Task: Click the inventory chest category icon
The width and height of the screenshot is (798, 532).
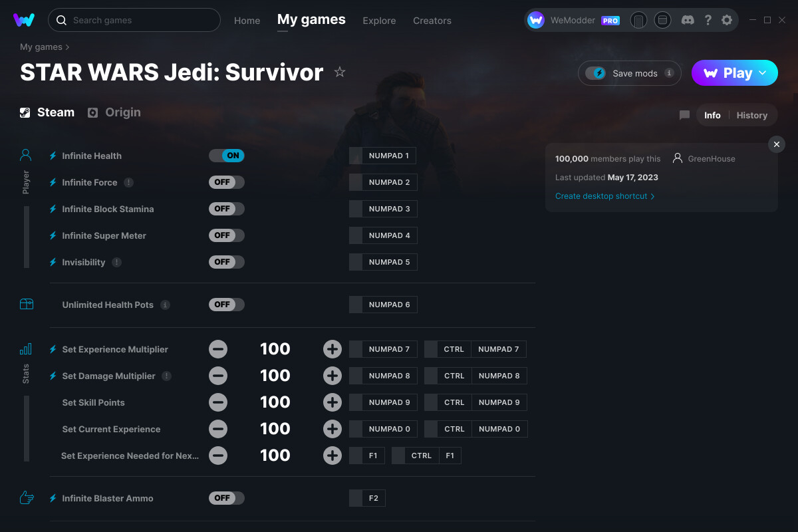Action: [26, 305]
